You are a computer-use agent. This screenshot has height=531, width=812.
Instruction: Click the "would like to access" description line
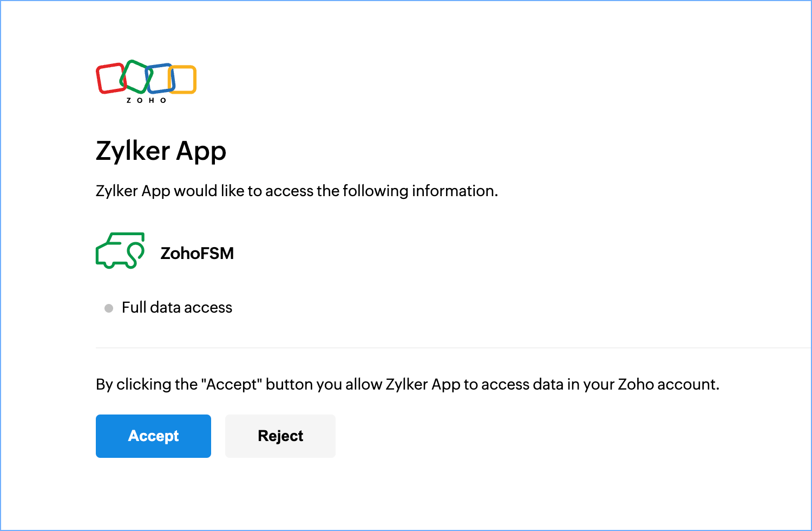[x=297, y=191]
